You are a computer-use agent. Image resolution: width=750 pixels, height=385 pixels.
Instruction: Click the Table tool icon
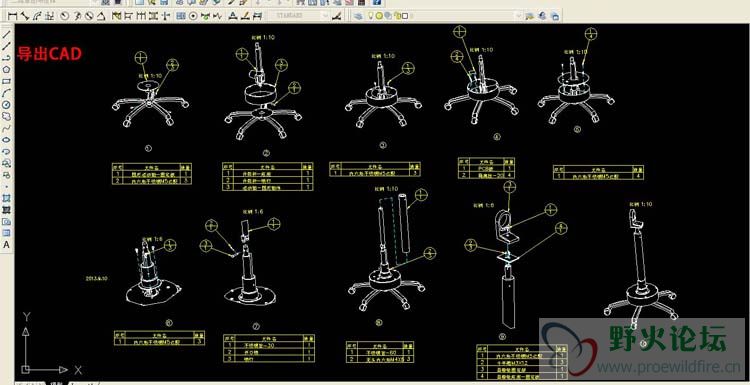(x=7, y=233)
